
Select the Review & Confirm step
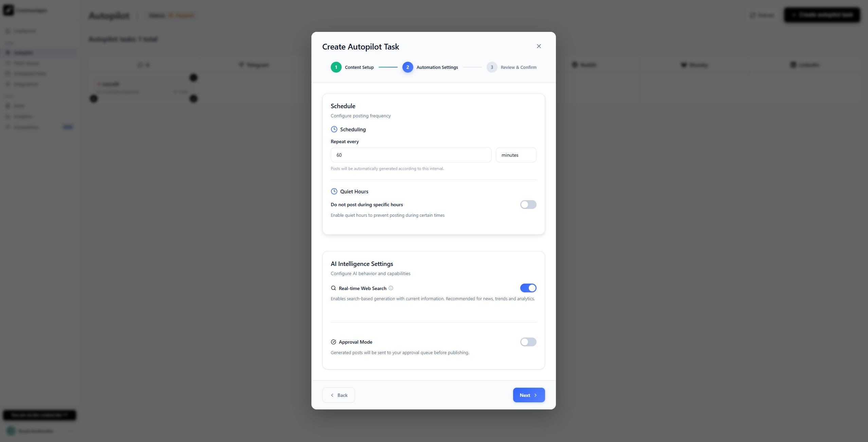(519, 68)
